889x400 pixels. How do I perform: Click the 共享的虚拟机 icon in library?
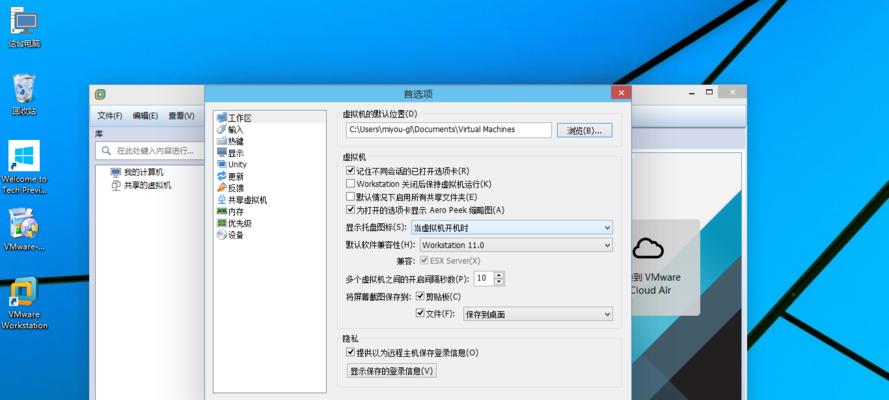tap(116, 185)
